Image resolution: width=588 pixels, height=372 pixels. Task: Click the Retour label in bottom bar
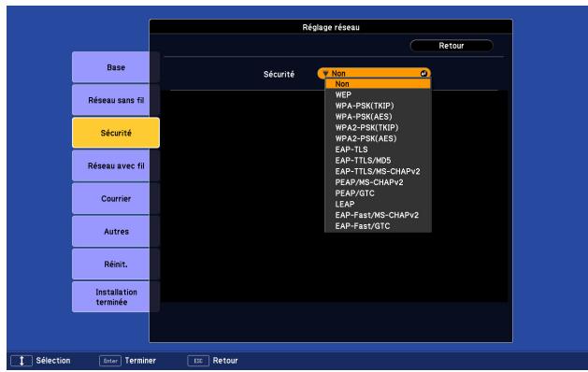(225, 361)
